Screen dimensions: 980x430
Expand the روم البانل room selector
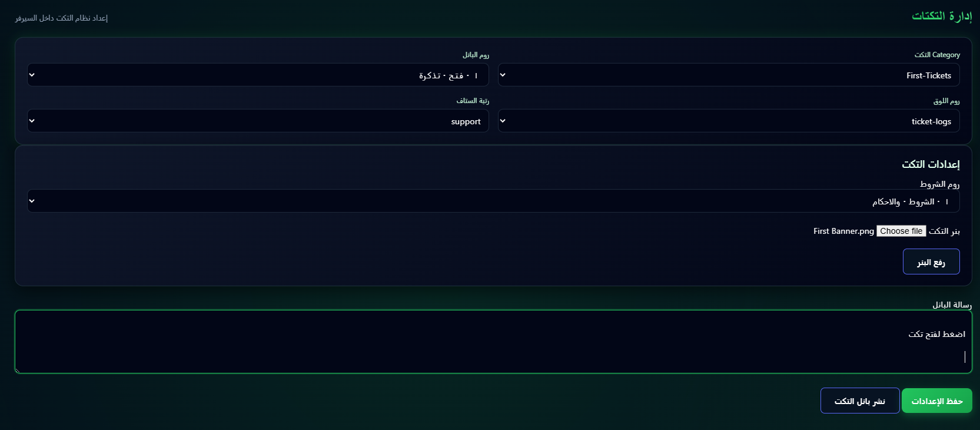click(x=258, y=75)
